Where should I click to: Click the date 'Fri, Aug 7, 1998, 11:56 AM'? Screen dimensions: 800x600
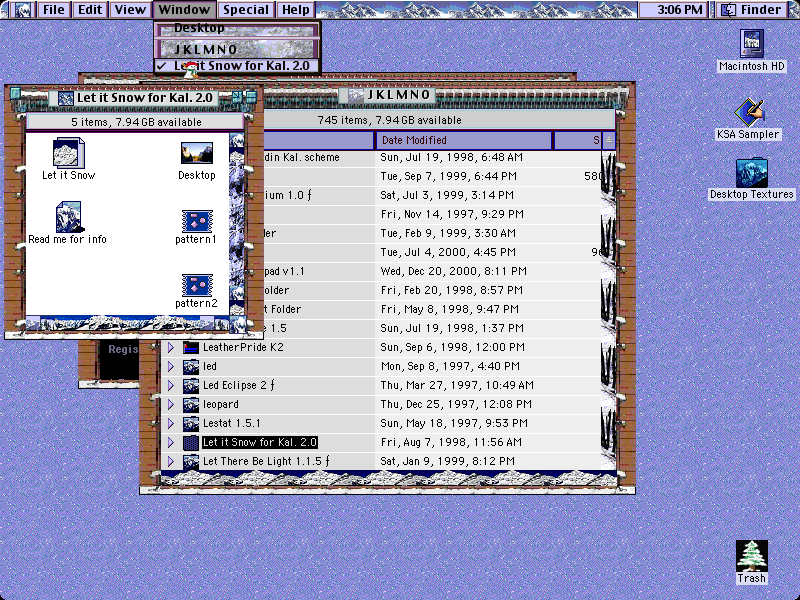click(451, 442)
